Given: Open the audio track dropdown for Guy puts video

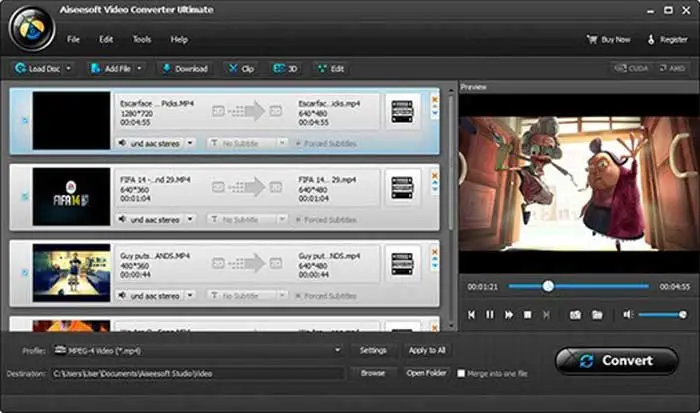Looking at the screenshot, I should (192, 295).
